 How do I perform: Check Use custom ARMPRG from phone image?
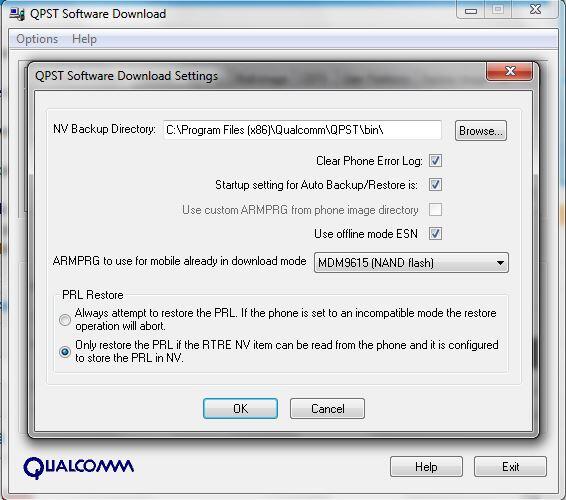point(435,209)
